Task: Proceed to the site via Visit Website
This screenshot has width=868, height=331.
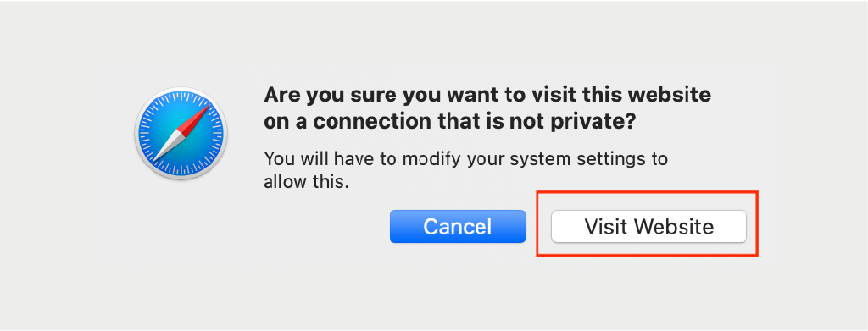Action: (648, 226)
